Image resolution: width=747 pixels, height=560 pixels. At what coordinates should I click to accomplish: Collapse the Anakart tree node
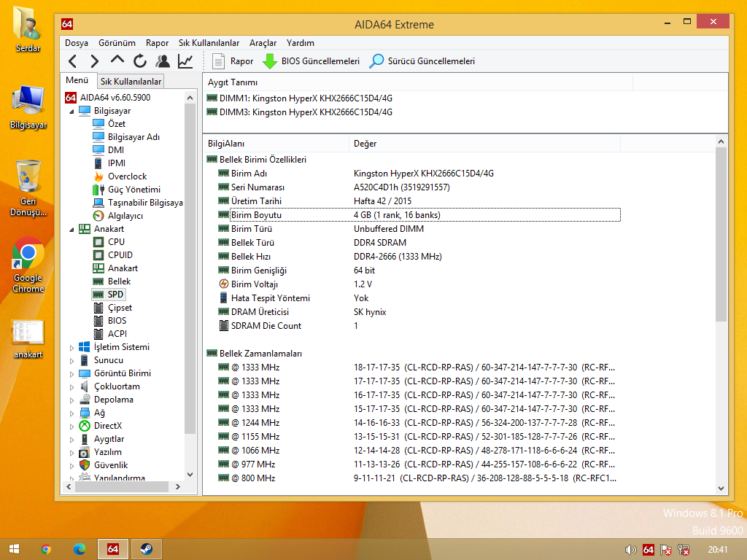click(71, 229)
